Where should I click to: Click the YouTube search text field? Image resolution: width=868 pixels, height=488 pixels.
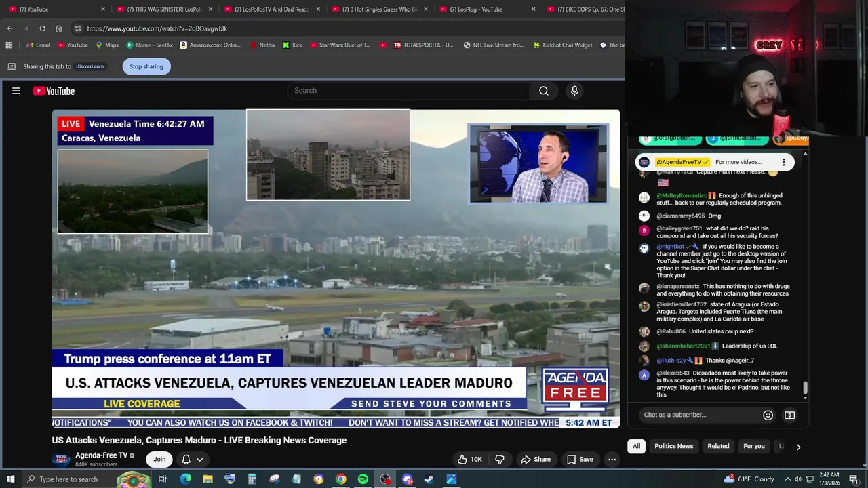pyautogui.click(x=409, y=91)
